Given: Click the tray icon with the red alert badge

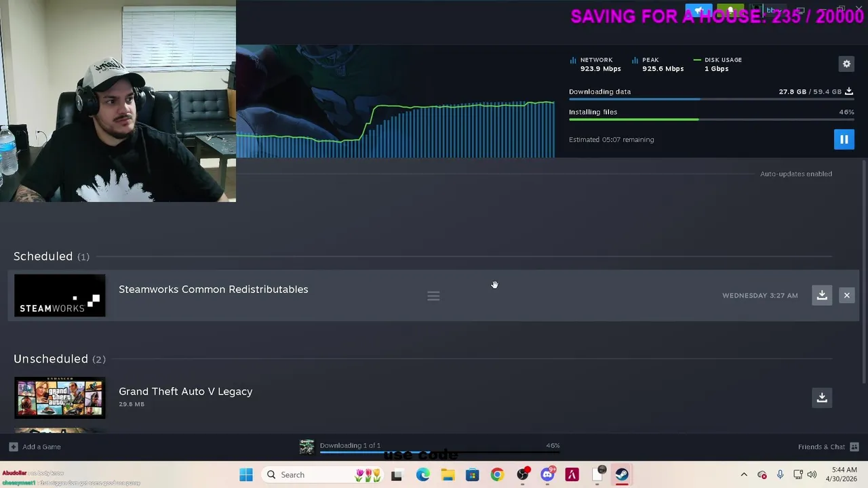Looking at the screenshot, I should click(x=762, y=474).
